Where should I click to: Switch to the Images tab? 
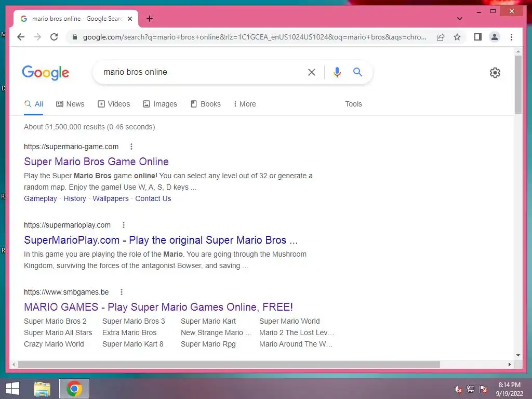pos(160,104)
